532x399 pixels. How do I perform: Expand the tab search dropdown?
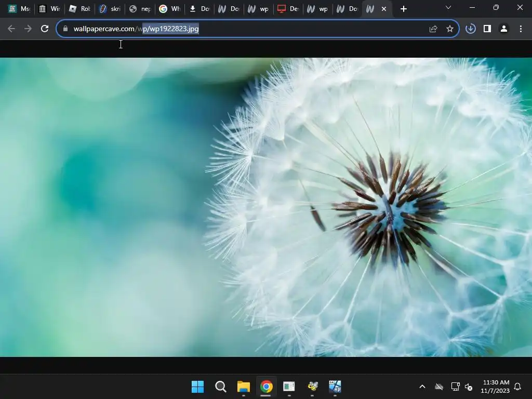448,7
